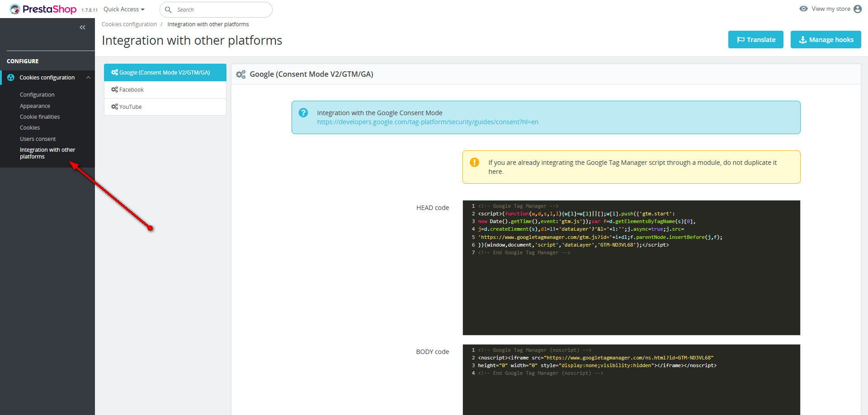
Task: Click the Manage hooks button
Action: [826, 40]
